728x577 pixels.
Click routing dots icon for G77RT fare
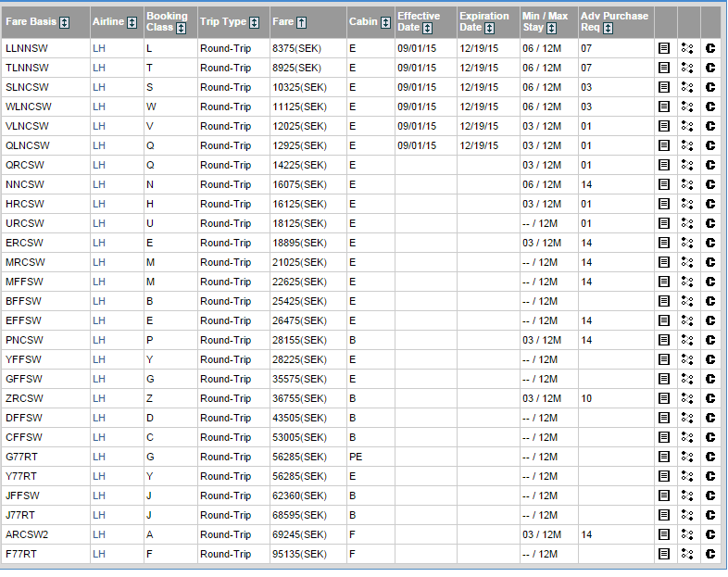pos(687,457)
